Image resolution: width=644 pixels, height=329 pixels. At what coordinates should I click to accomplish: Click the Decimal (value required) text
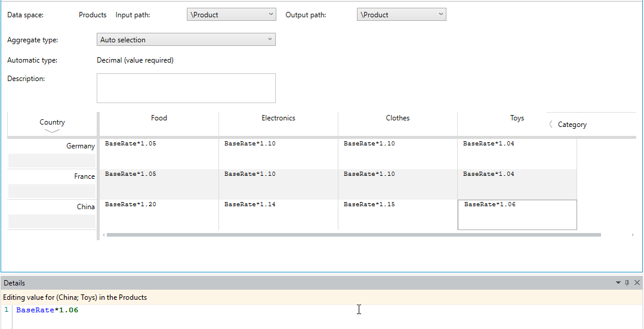[x=135, y=60]
